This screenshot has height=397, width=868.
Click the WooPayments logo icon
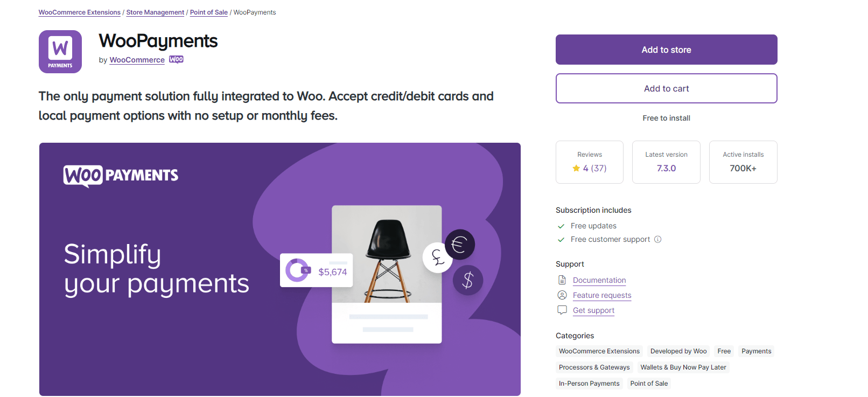pyautogui.click(x=60, y=51)
